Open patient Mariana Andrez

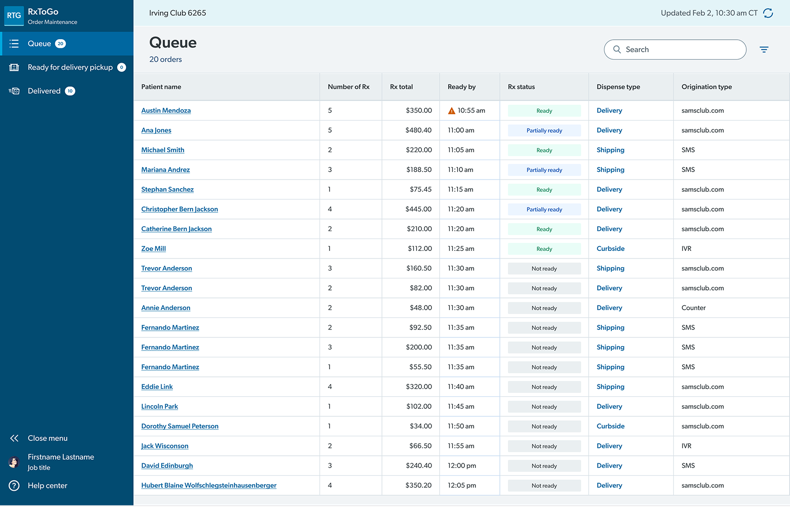[x=165, y=170]
